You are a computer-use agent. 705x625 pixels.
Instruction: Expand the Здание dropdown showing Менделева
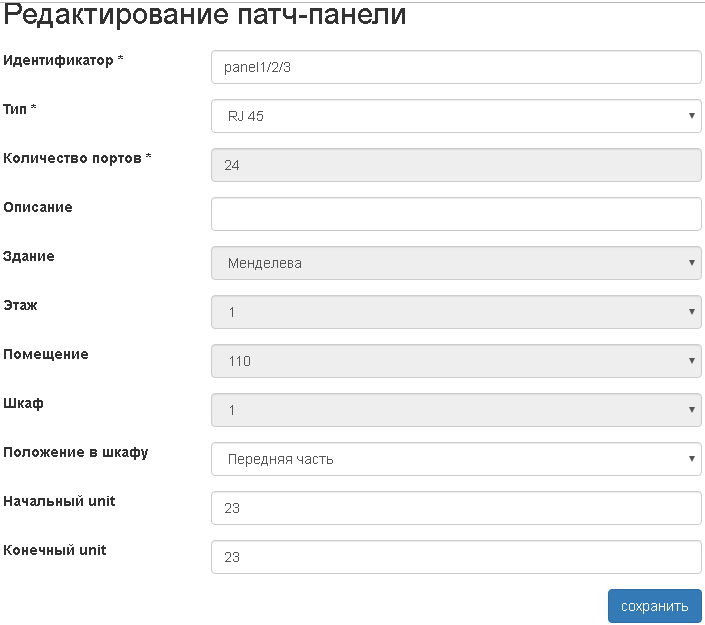click(x=456, y=263)
